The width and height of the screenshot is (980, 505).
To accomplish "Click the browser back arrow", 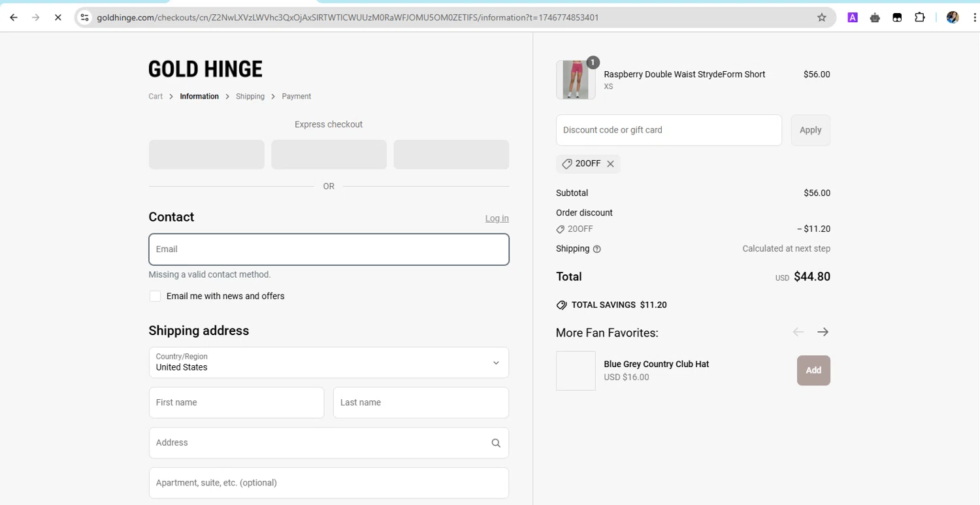I will [14, 18].
